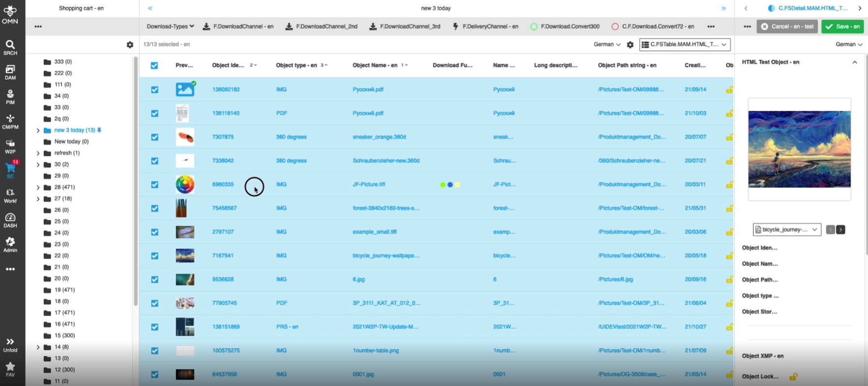Click lock icon in row 6980335
Image resolution: width=868 pixels, height=386 pixels.
pyautogui.click(x=729, y=184)
